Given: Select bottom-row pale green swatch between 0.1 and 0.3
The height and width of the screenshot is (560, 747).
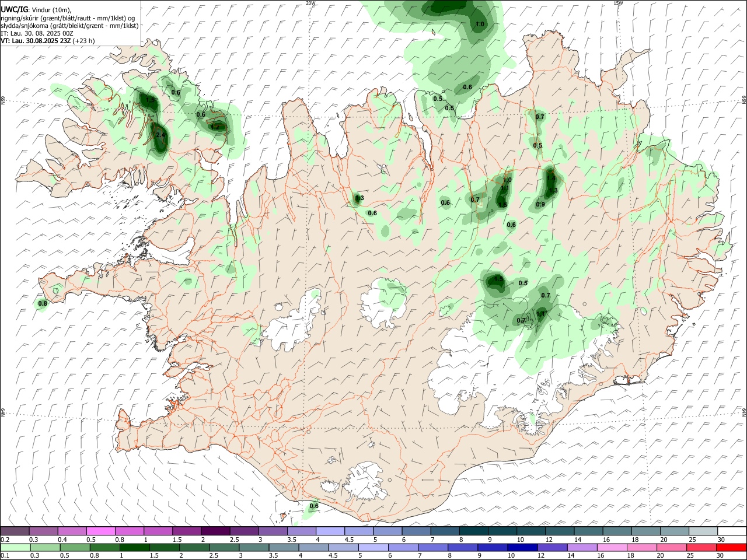Looking at the screenshot, I should pos(15,547).
